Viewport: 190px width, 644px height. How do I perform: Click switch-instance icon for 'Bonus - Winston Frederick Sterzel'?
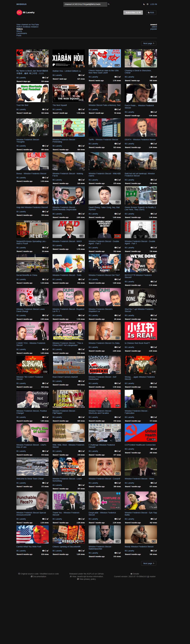point(47,178)
